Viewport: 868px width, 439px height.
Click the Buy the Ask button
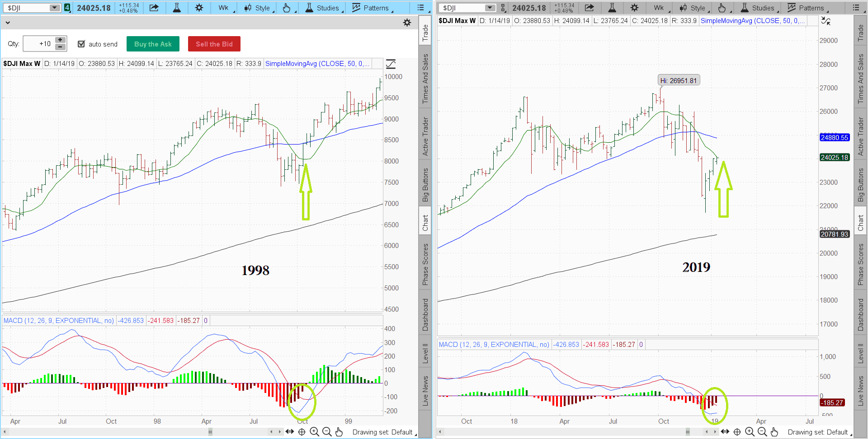[153, 44]
